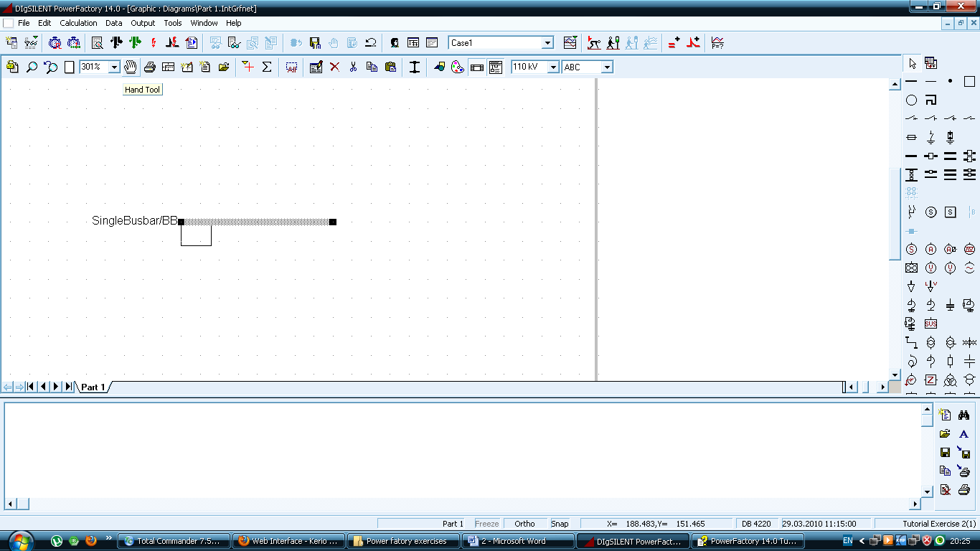This screenshot has width=980, height=551.
Task: Select the pointer cursor tool in drawing palette
Action: 912,63
